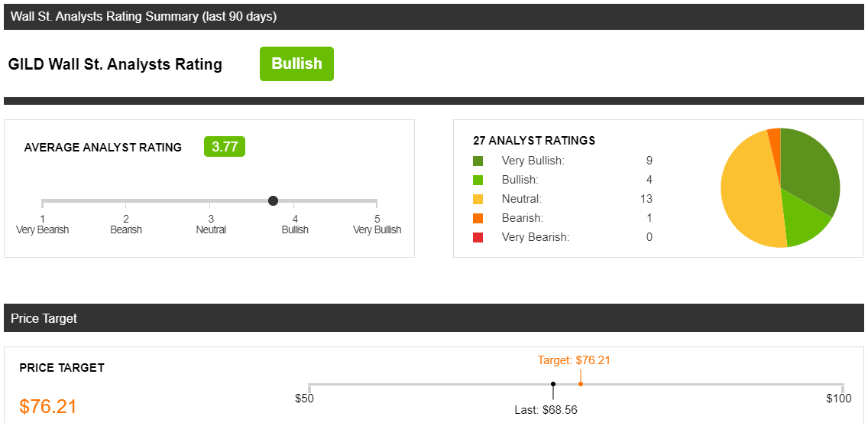Click the 'Very Bullish' scale label

[x=377, y=229]
